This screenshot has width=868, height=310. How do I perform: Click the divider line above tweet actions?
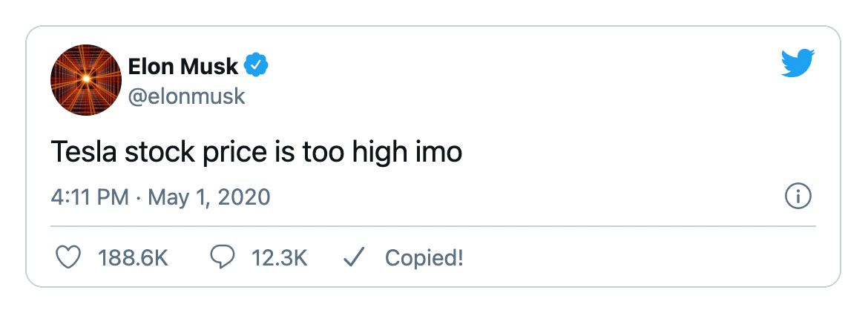[x=433, y=225]
